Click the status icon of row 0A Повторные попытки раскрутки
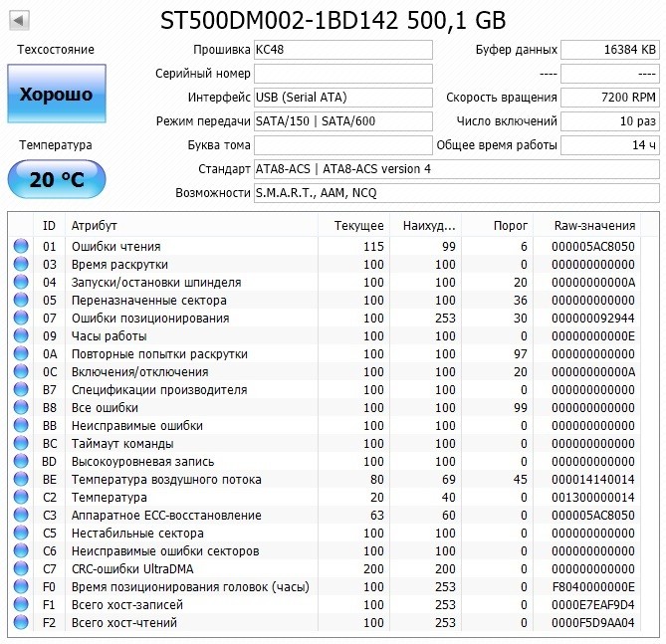 pos(21,353)
